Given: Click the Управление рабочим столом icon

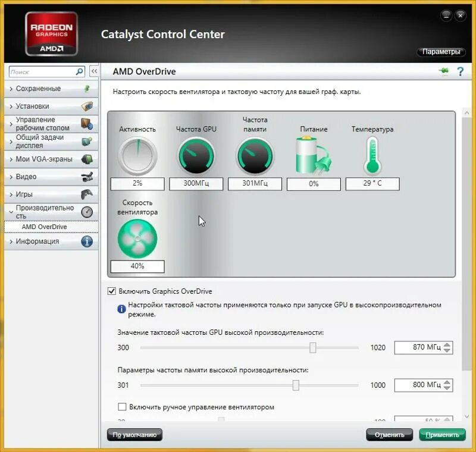Looking at the screenshot, I should click(x=87, y=124).
